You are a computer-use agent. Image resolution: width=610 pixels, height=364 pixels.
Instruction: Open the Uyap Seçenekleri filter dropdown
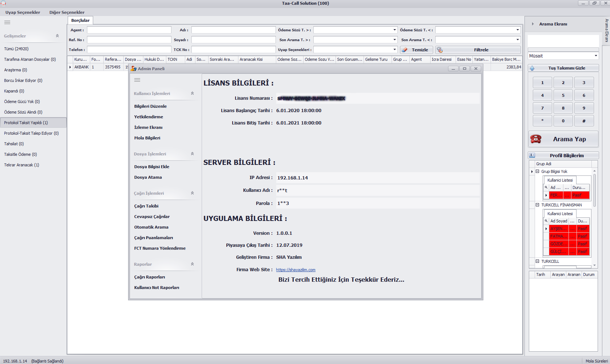click(395, 50)
